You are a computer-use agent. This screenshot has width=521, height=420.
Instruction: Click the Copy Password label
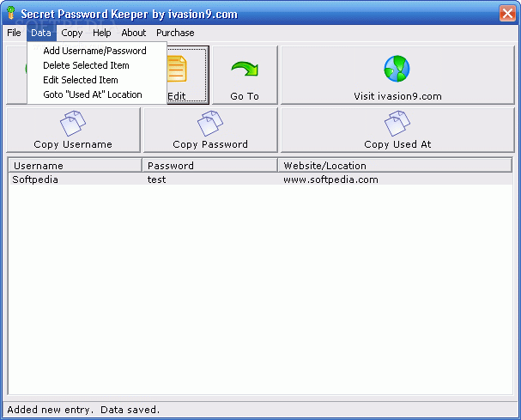click(210, 144)
